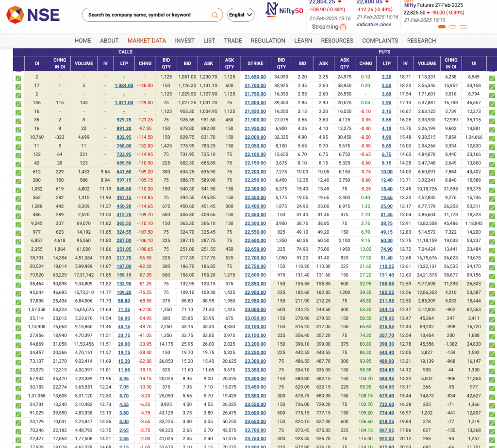
Task: Open puts chart icon for strike 23,700.00
Action: (492, 432)
